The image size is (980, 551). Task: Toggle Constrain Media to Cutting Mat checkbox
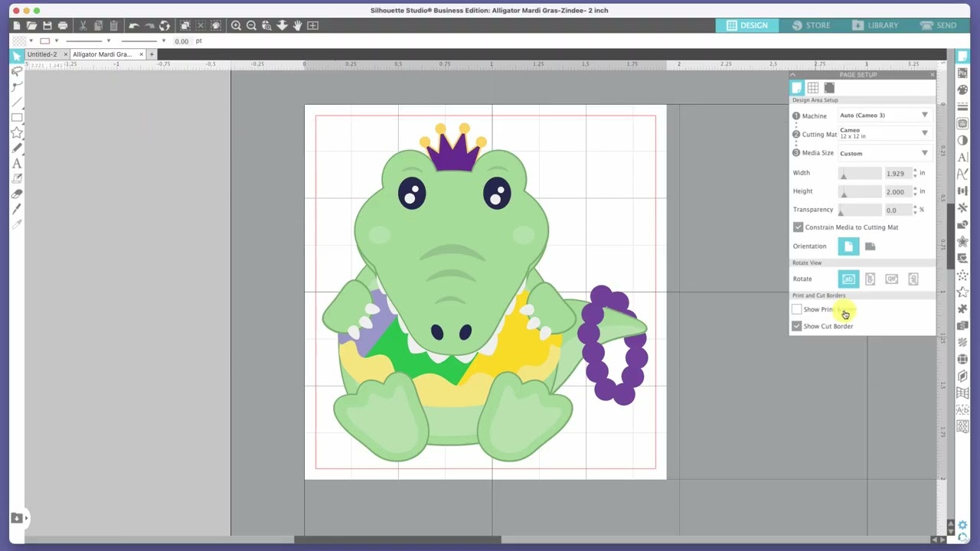tap(798, 227)
